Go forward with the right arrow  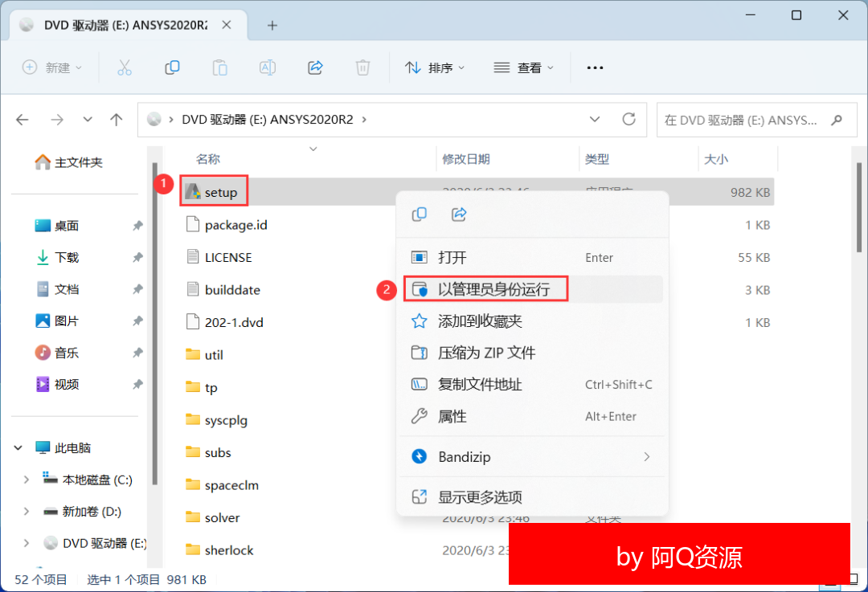click(x=57, y=120)
